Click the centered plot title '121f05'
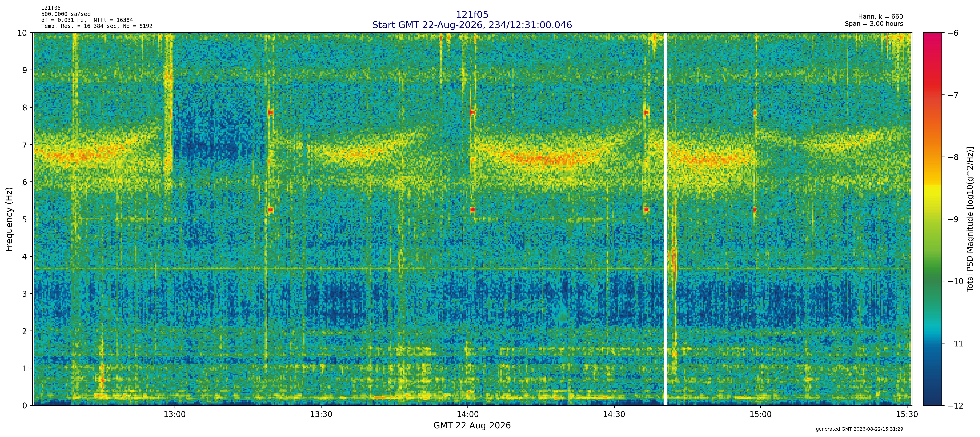The height and width of the screenshot is (437, 980). [x=472, y=14]
